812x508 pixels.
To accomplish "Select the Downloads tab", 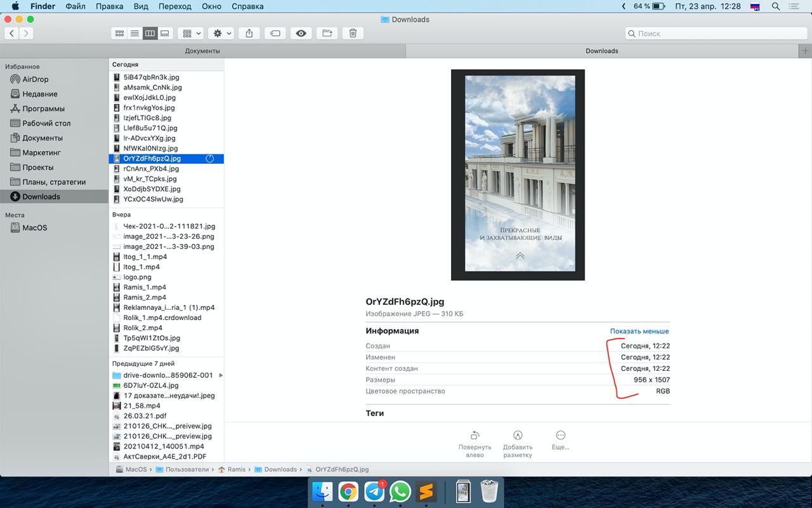I will 601,51.
